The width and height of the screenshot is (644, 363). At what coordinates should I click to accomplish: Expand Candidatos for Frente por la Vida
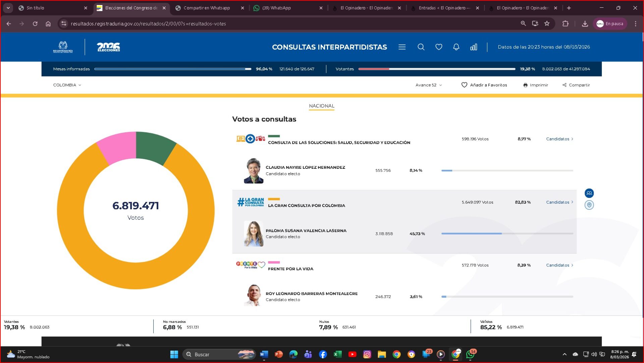(x=559, y=265)
